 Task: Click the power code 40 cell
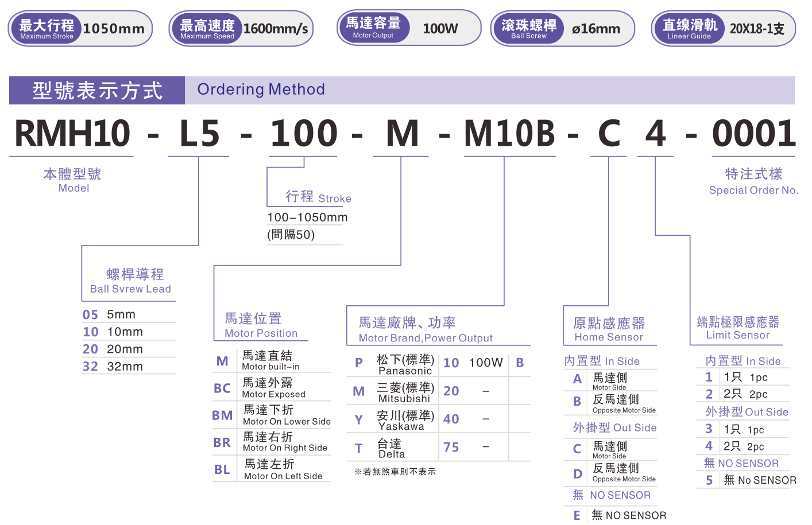click(451, 419)
